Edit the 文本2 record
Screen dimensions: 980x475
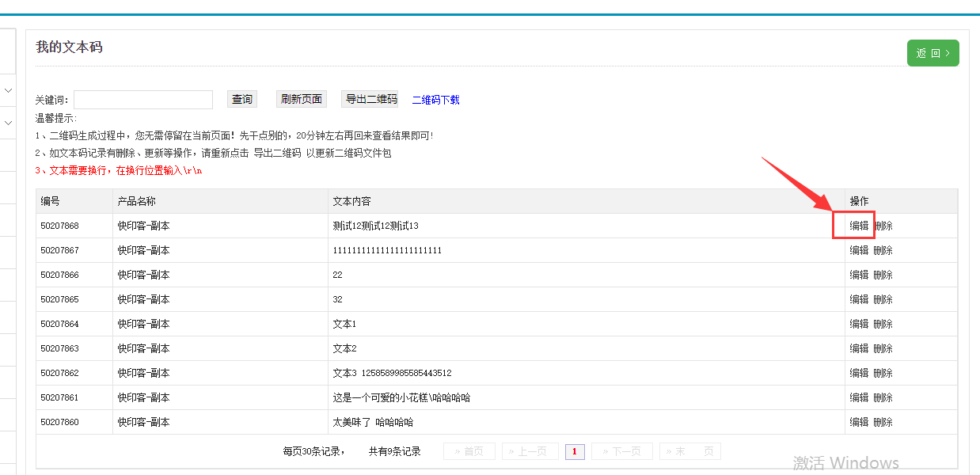[859, 348]
